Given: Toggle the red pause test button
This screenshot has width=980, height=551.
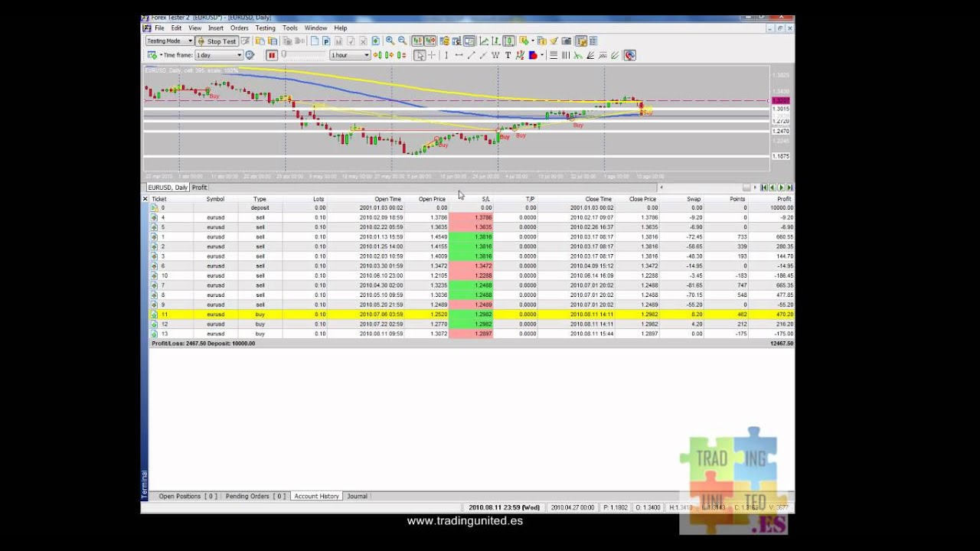Looking at the screenshot, I should [x=272, y=55].
